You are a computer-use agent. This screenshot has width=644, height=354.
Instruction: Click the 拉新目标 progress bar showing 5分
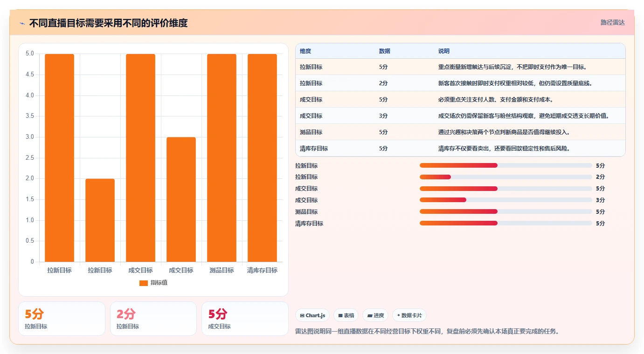point(506,165)
